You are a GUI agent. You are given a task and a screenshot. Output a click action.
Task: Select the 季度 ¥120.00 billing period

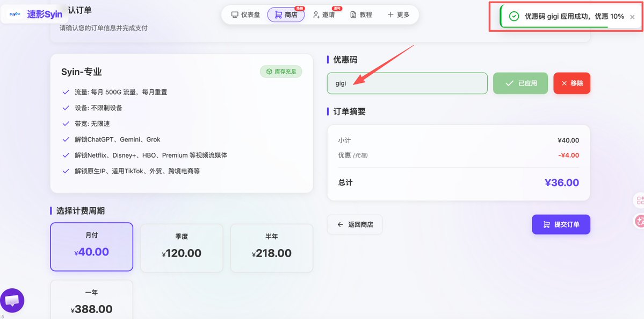coord(182,248)
